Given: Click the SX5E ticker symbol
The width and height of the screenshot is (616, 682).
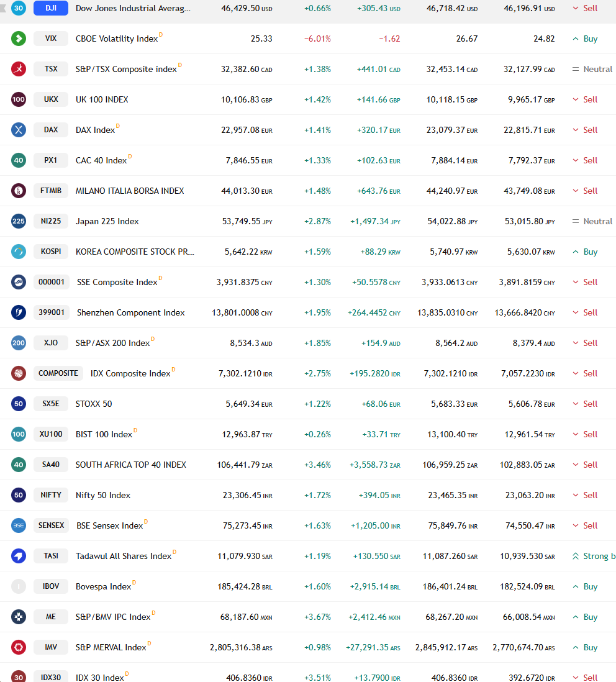Looking at the screenshot, I should [51, 404].
